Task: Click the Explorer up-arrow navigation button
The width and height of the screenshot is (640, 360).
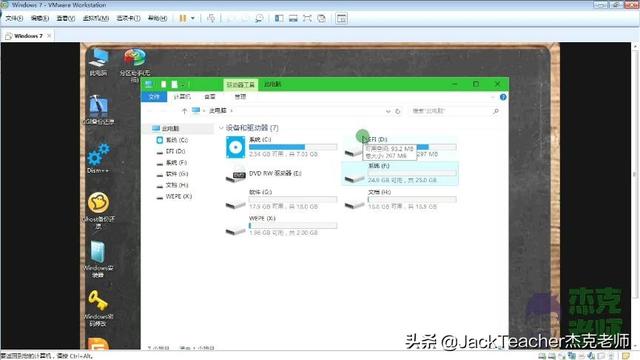Action: pyautogui.click(x=184, y=111)
